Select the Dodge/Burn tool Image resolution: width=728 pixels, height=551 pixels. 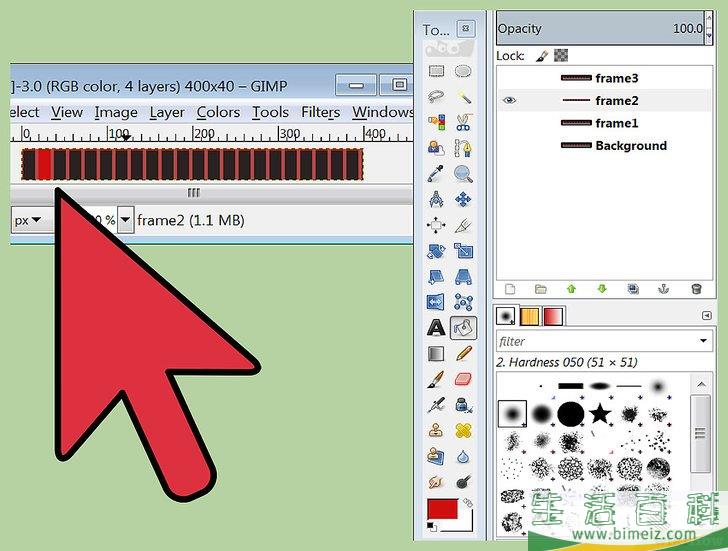coord(463,482)
